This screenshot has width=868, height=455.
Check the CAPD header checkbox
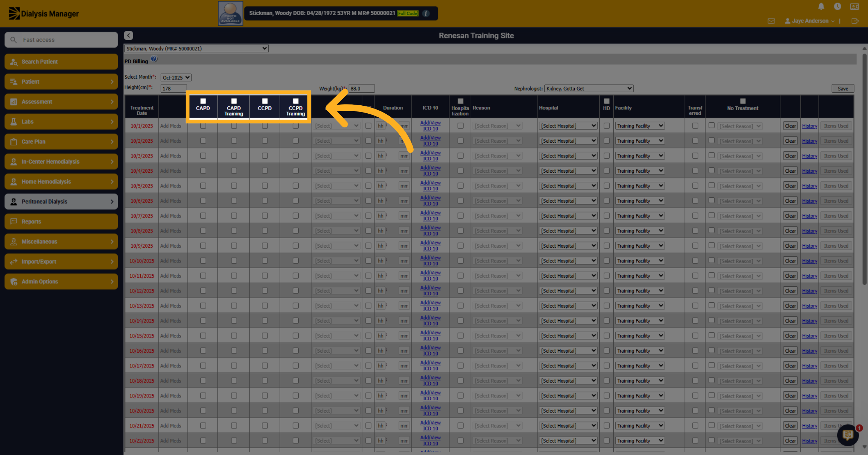[x=203, y=101]
